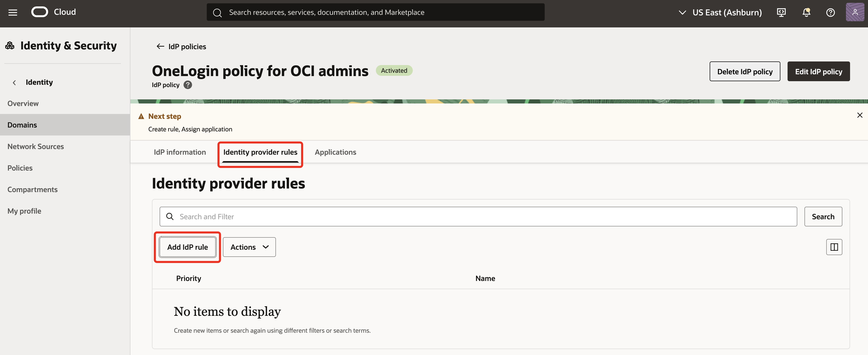Viewport: 868px width, 355px height.
Task: Open the navigation hamburger menu
Action: [x=13, y=12]
